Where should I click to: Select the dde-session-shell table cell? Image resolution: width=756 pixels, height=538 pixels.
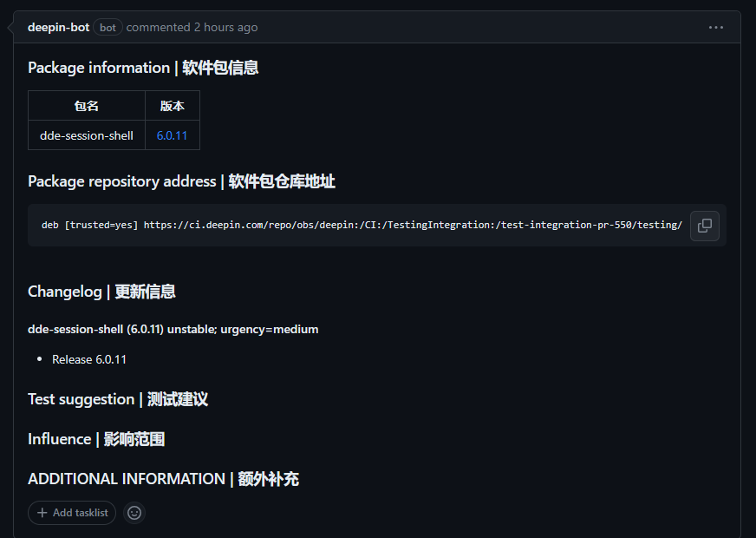[x=86, y=135]
